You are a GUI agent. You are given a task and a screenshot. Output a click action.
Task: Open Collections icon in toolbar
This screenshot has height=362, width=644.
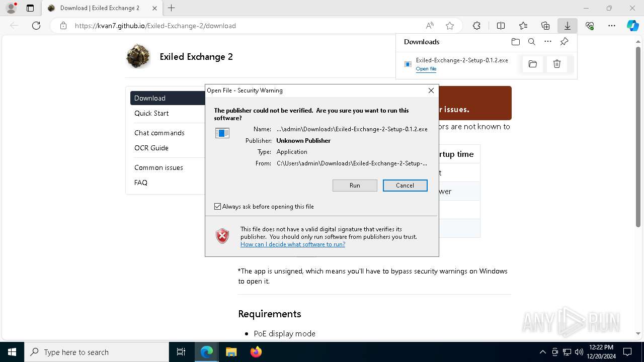click(545, 26)
